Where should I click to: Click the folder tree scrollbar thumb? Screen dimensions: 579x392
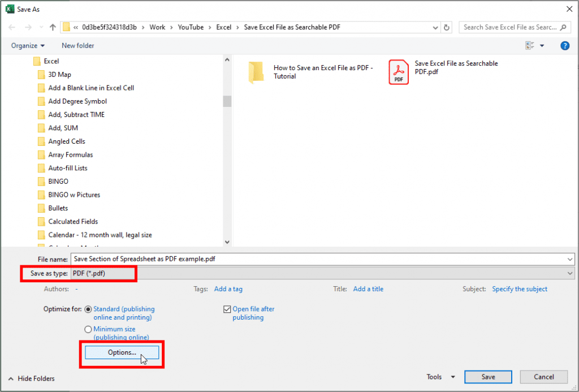[x=227, y=101]
